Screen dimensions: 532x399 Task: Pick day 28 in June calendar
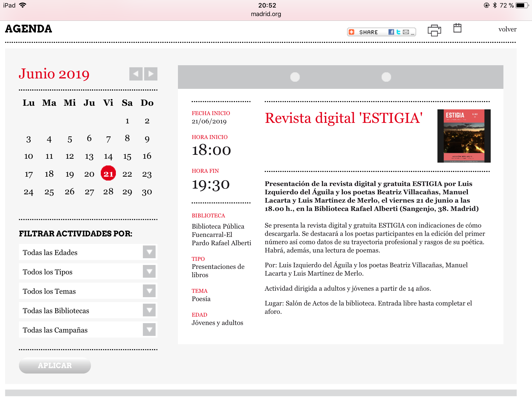108,192
